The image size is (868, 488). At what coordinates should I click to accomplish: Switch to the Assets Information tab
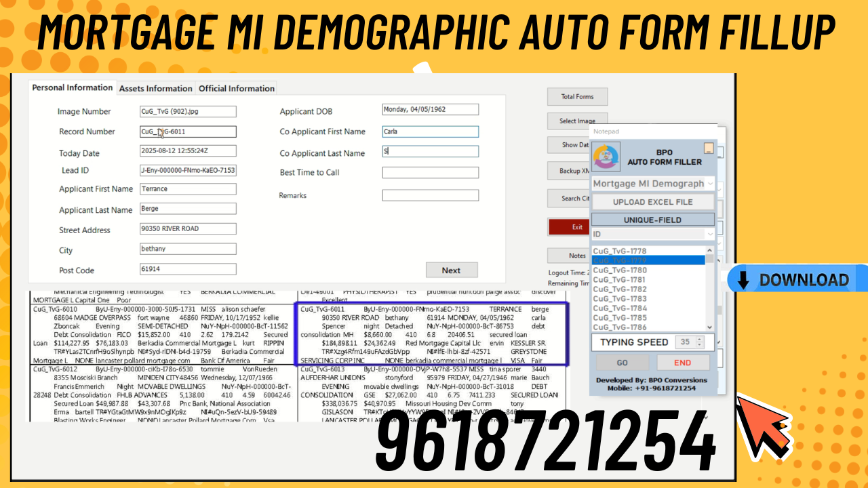tap(155, 88)
